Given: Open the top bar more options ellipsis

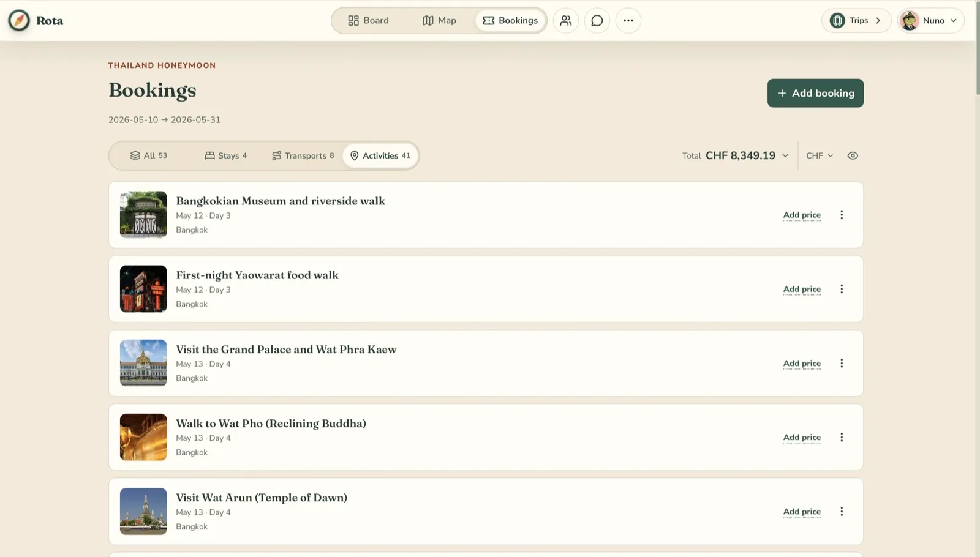Looking at the screenshot, I should pos(628,20).
